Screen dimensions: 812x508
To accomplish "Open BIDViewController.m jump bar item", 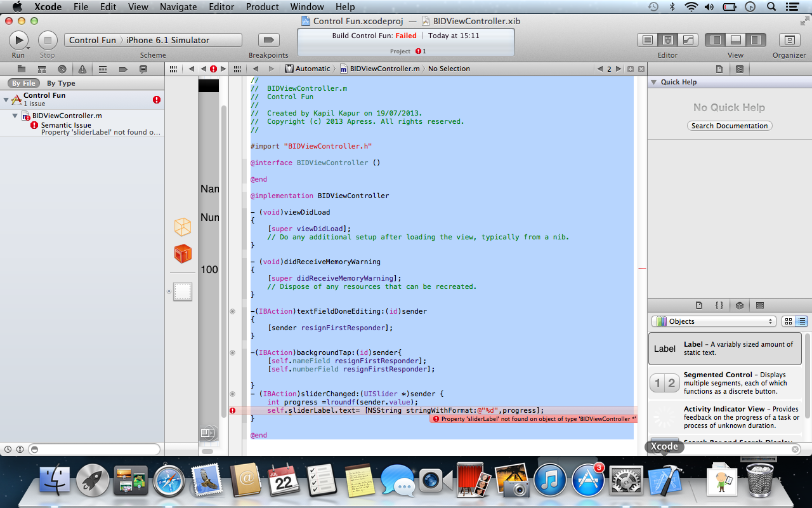I will pyautogui.click(x=379, y=69).
